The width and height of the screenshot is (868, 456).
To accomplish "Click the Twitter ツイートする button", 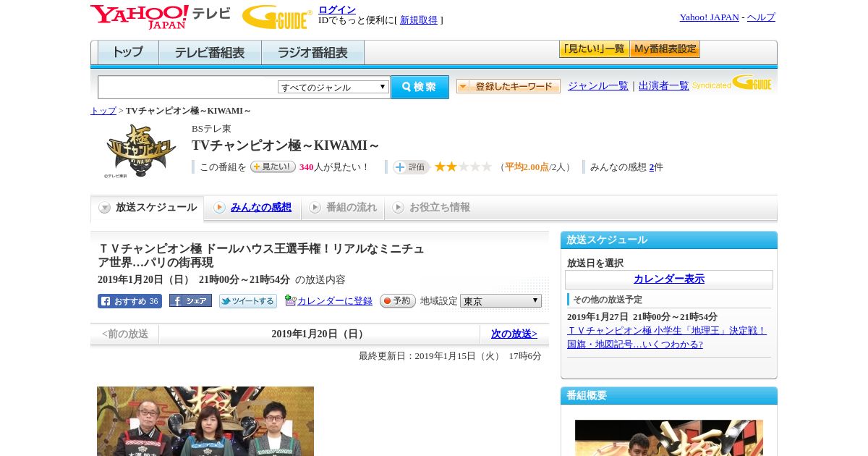I will click(x=248, y=301).
